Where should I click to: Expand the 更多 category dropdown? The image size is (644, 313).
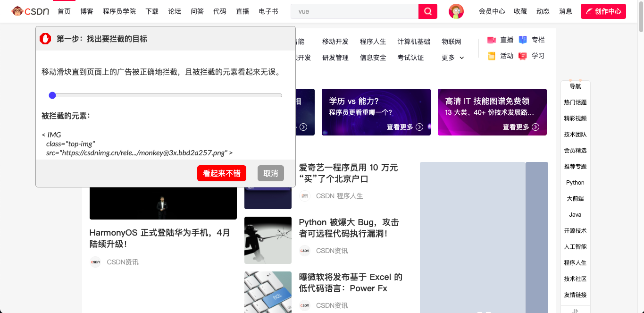coord(453,58)
